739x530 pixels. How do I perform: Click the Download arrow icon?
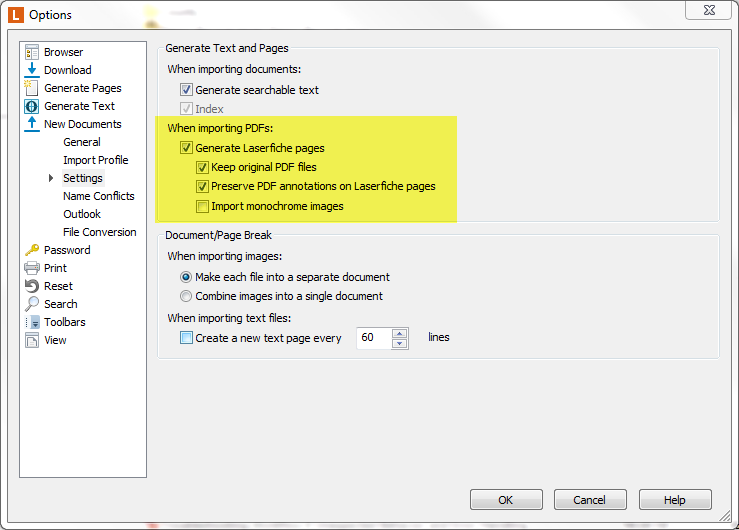point(32,70)
